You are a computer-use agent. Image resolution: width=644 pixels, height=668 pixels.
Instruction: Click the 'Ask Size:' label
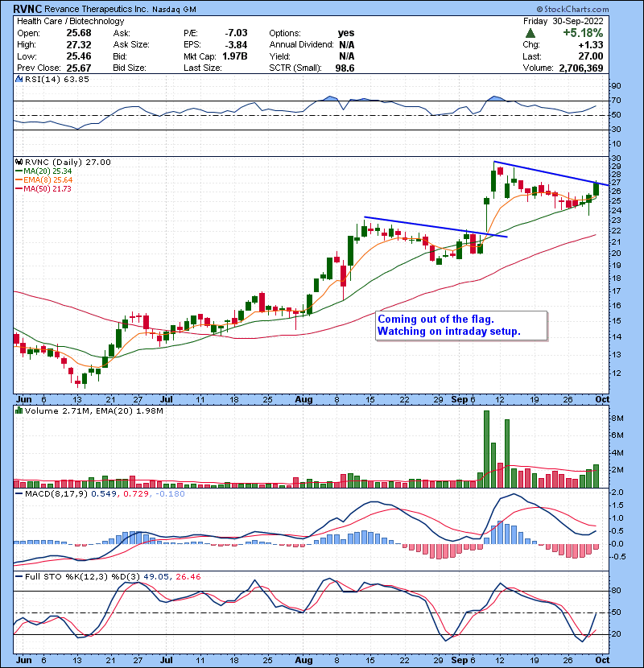(131, 45)
